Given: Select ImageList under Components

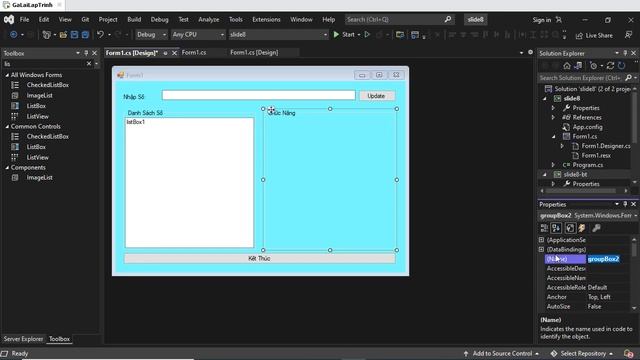Looking at the screenshot, I should point(40,178).
